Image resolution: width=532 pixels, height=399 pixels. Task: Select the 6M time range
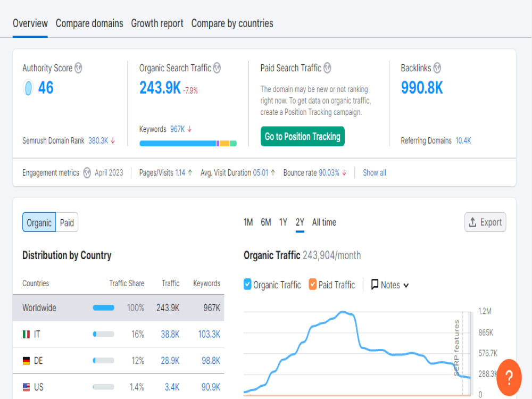pyautogui.click(x=266, y=222)
